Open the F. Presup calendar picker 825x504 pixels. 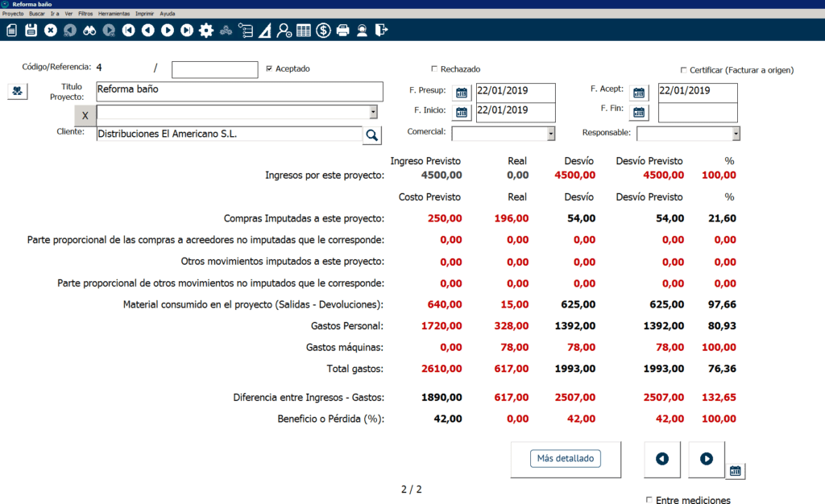click(462, 93)
